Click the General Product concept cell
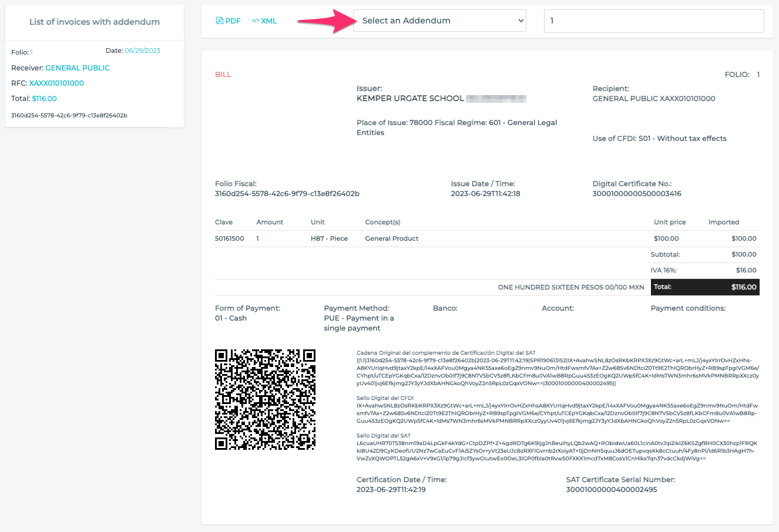This screenshot has height=532, width=779. tap(392, 238)
